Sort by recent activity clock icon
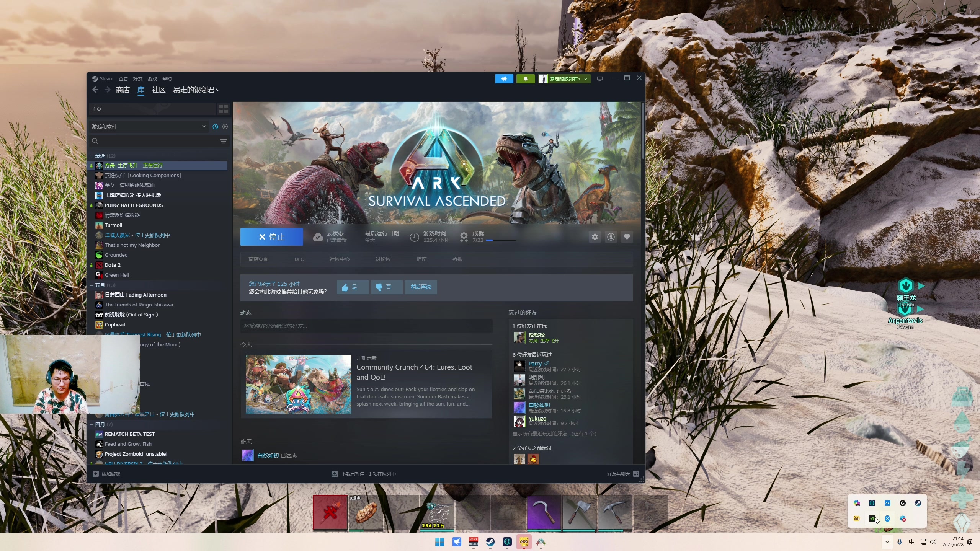 tap(215, 127)
